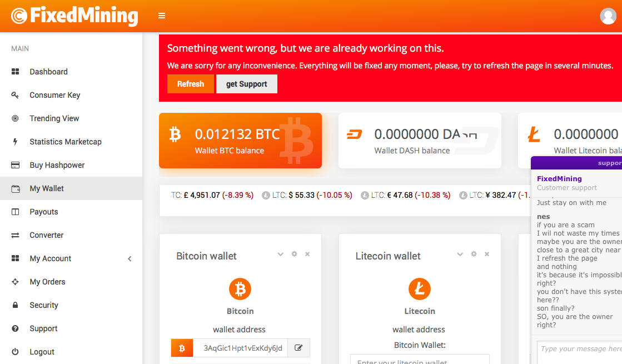This screenshot has width=622, height=364.
Task: Select My Wallet menu item
Action: pos(71,188)
